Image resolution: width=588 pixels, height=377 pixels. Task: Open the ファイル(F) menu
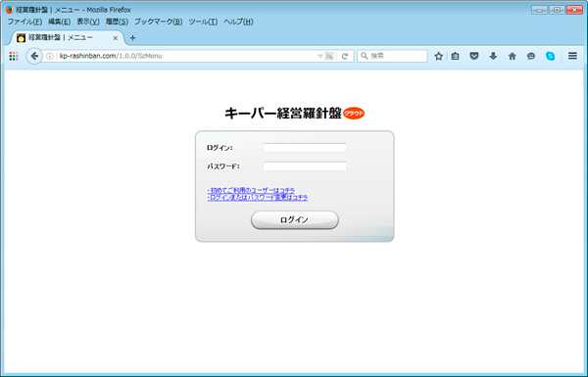pos(24,22)
